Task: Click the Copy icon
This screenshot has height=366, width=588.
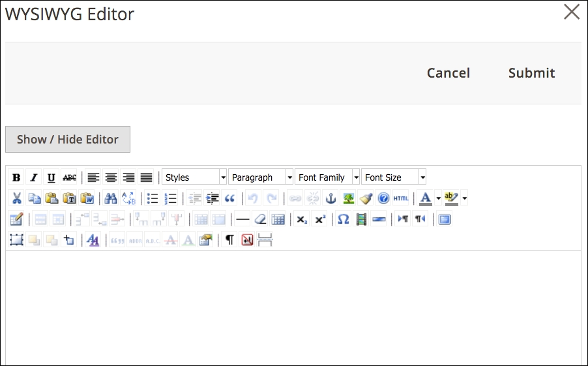Action: (x=34, y=198)
